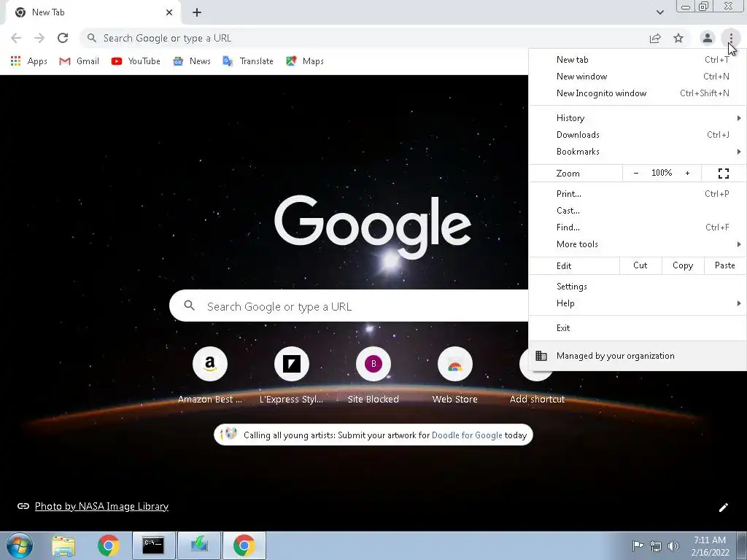Click the Google search box on page
Image resolution: width=747 pixels, height=560 pixels.
coord(350,306)
